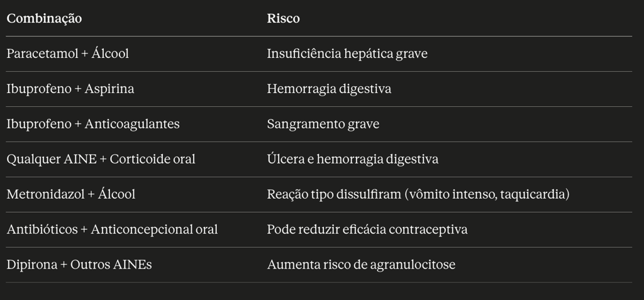
Task: Click Aumenta risco de agranulocitose text
Action: (361, 264)
